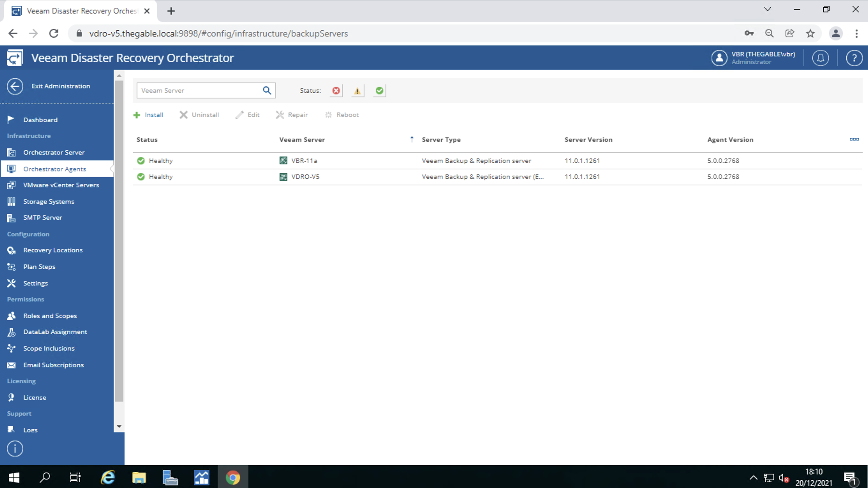Click the Healthy status icon for VDRO-V5
The image size is (868, 488).
[141, 177]
